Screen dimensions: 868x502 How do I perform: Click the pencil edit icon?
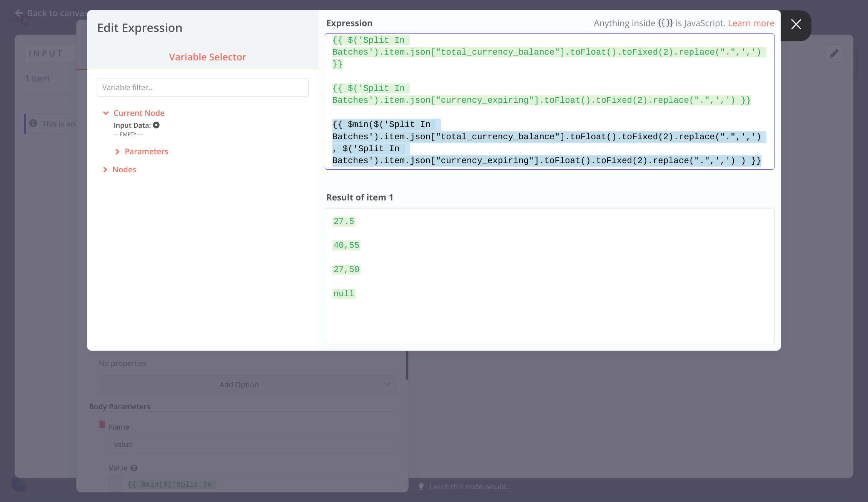[x=834, y=53]
